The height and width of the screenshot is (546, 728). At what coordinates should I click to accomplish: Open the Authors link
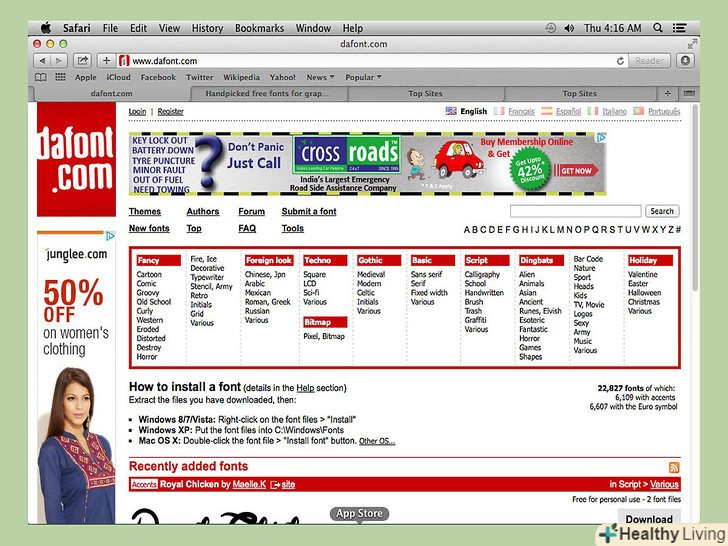click(203, 212)
